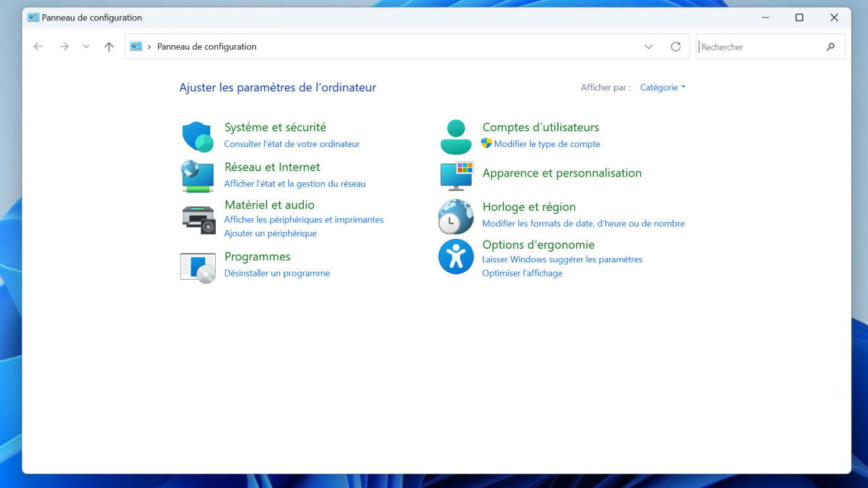Click Panneau de configuration in the address bar
The image size is (868, 488).
point(207,47)
